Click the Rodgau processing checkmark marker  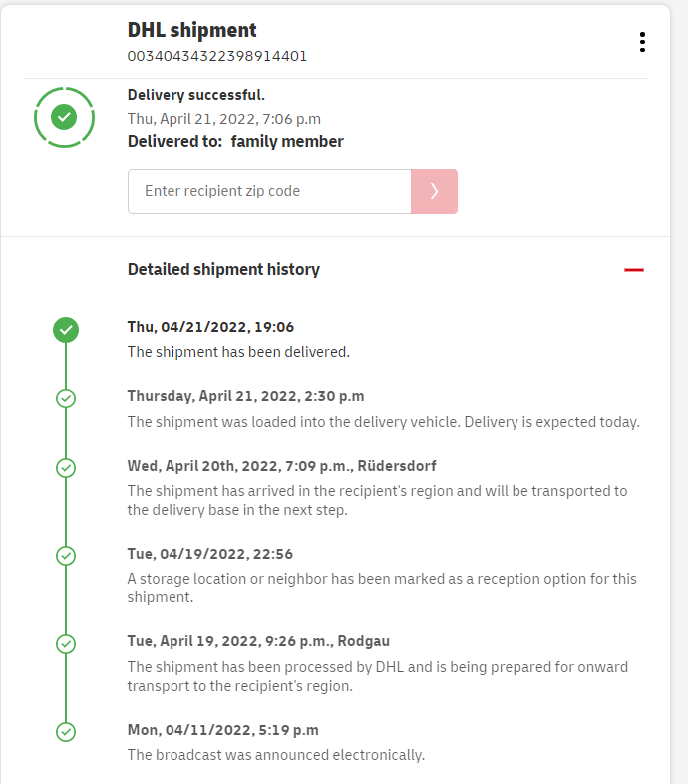(66, 643)
